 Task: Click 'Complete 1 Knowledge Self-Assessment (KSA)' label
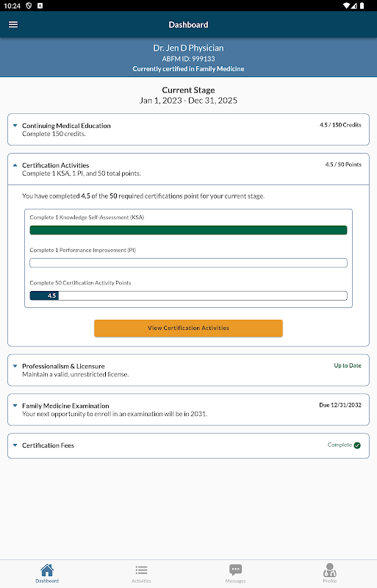coord(87,218)
